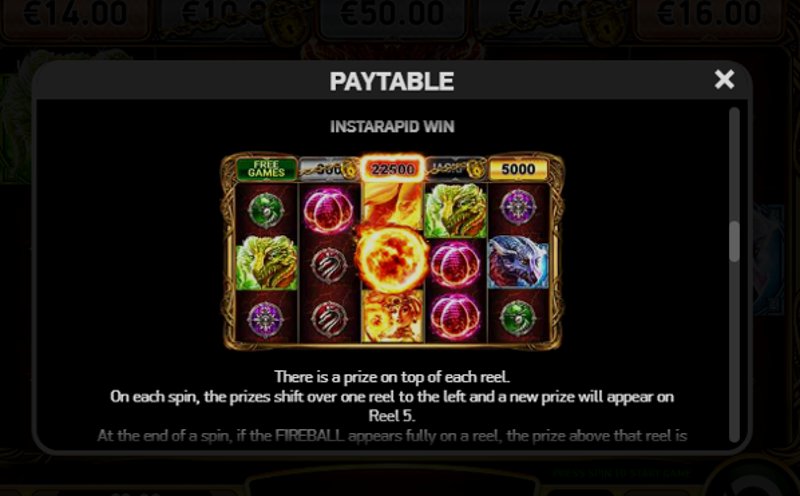The height and width of the screenshot is (496, 800).
Task: Click the locked 500 prize above reel two
Action: coord(329,169)
